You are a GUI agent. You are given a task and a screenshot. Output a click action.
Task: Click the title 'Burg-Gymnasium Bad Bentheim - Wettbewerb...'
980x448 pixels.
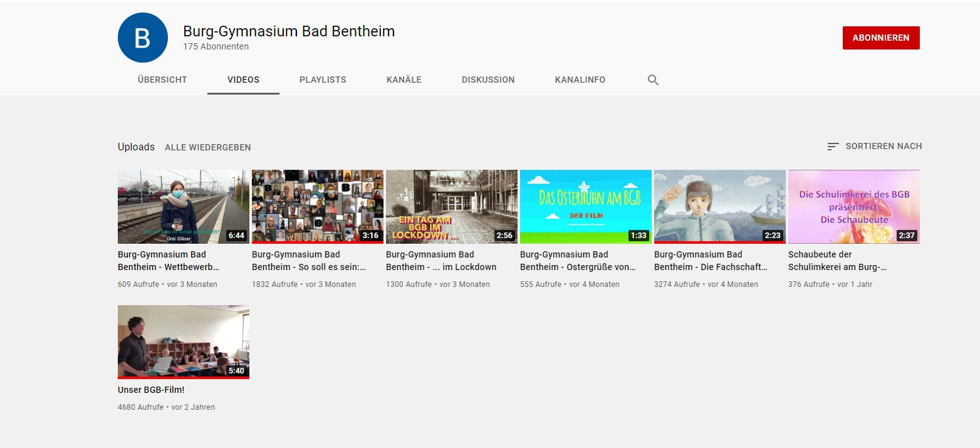[169, 261]
